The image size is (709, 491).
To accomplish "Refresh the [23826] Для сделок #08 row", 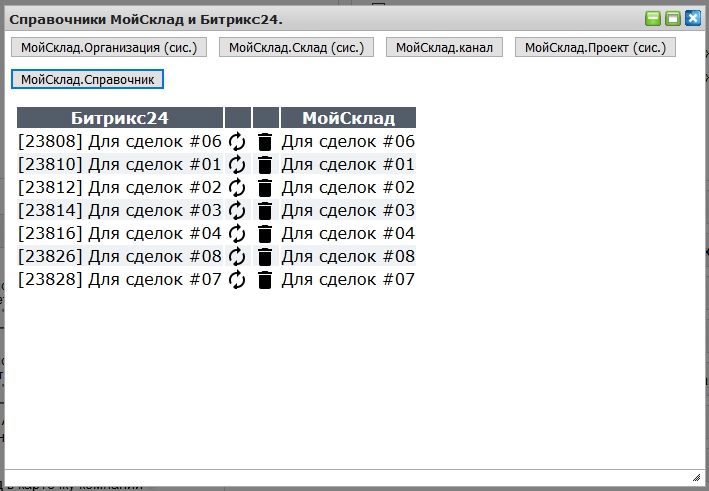I will tap(237, 257).
